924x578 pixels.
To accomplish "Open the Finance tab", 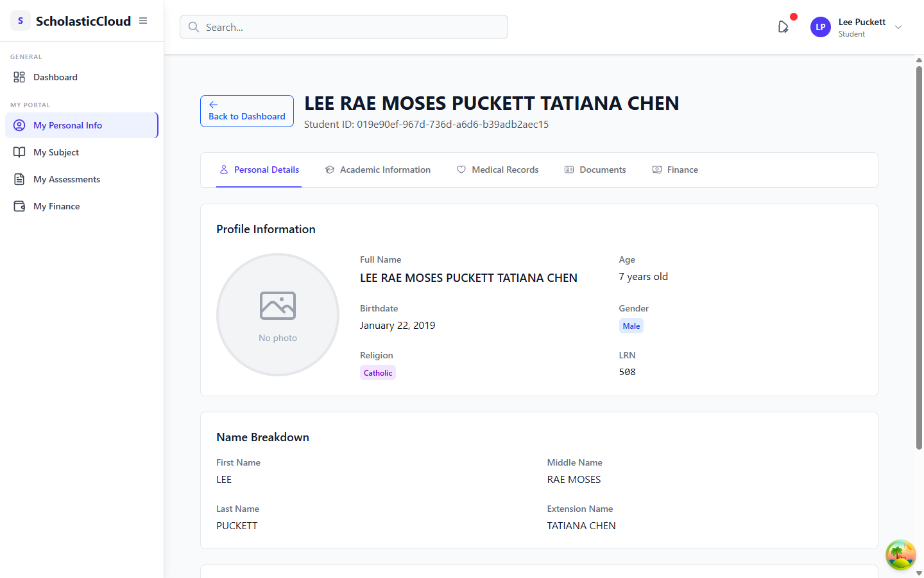I will coord(675,170).
